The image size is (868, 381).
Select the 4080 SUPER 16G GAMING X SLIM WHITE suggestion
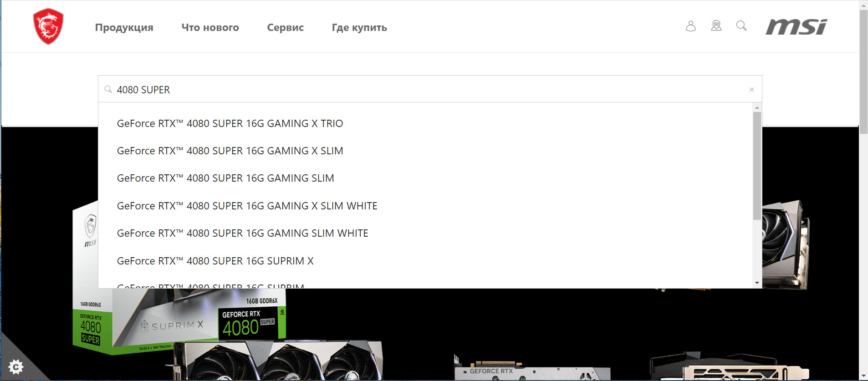tap(247, 206)
